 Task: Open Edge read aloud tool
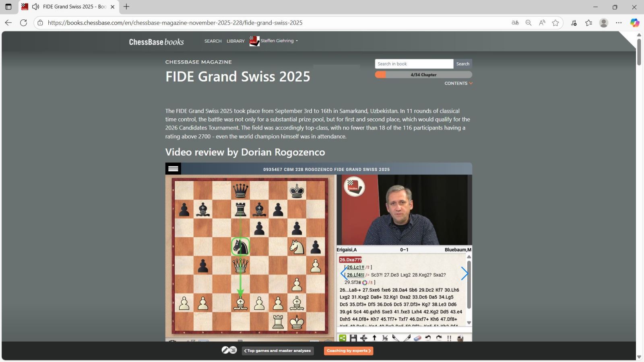click(x=542, y=23)
